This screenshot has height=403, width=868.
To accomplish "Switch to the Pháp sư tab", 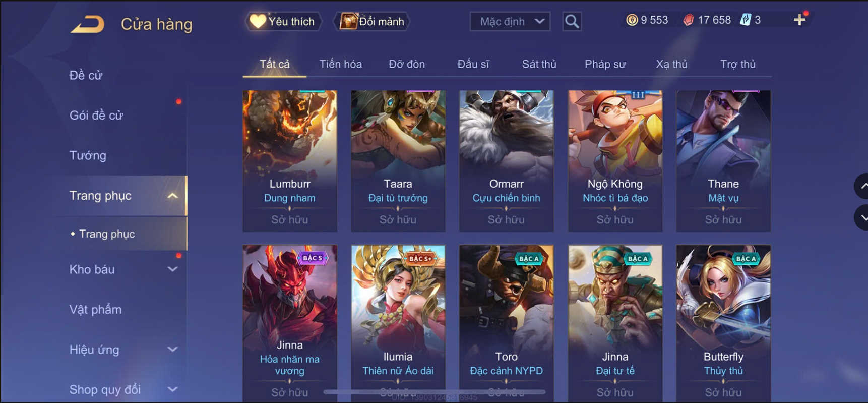I will coord(605,64).
